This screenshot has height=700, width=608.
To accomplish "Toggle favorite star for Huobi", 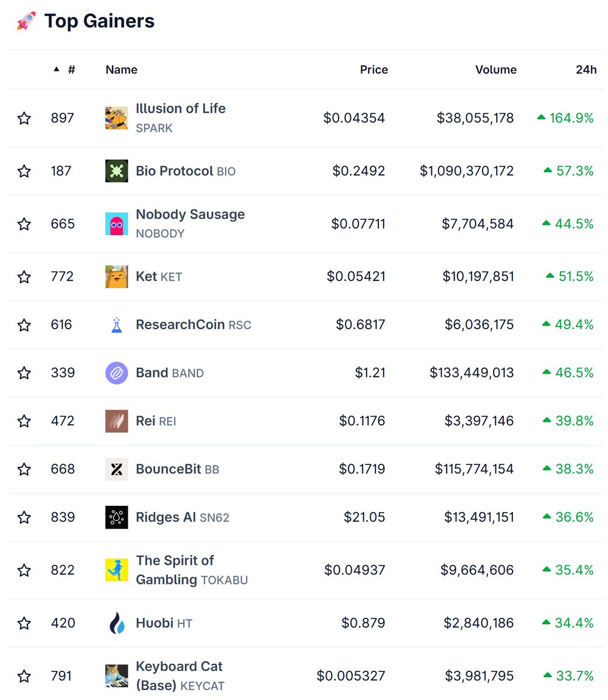I will 24,624.
